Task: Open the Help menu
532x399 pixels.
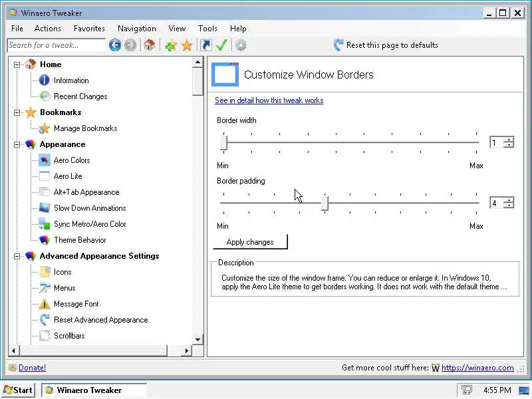Action: pos(238,29)
